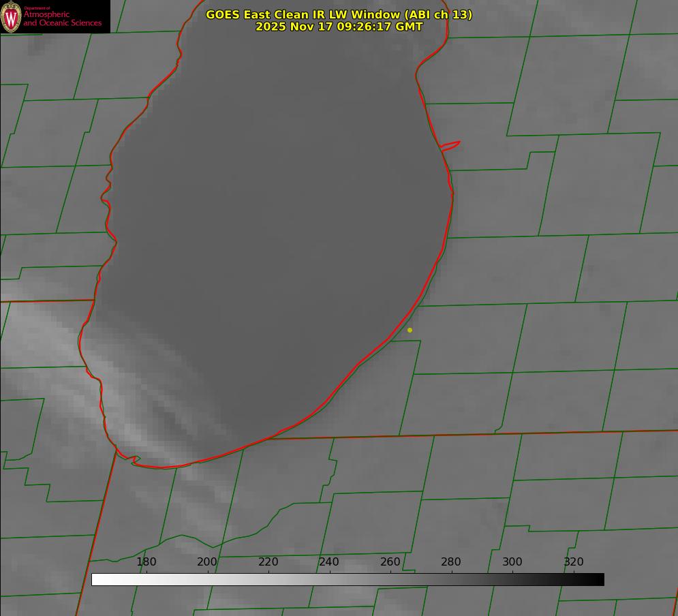Select the 09:26:17 GMT timestamp line

[x=339, y=27]
